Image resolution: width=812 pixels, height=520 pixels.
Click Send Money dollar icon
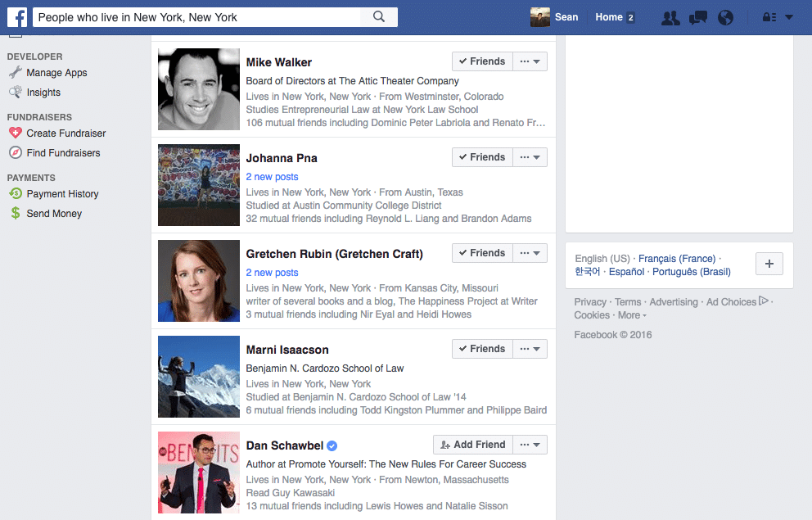pyautogui.click(x=16, y=214)
